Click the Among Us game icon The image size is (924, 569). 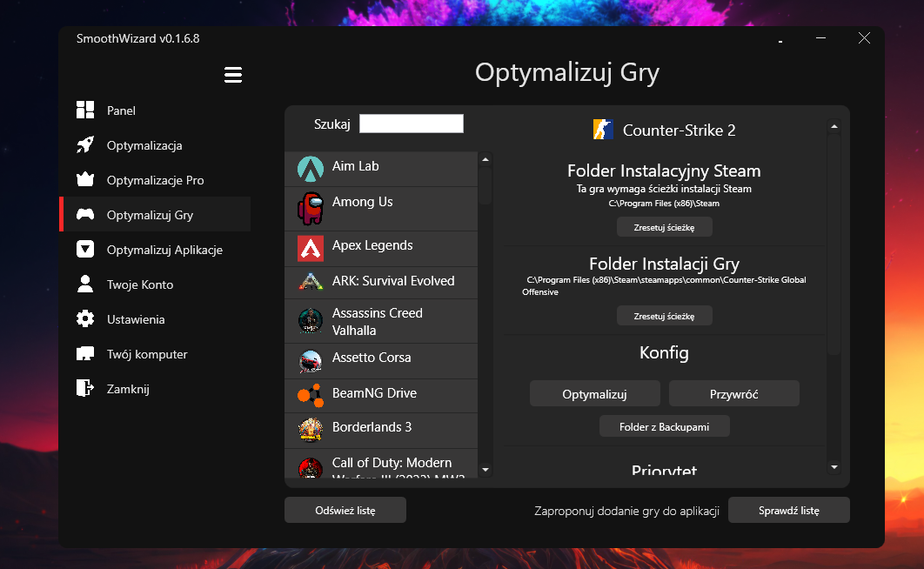(x=310, y=209)
